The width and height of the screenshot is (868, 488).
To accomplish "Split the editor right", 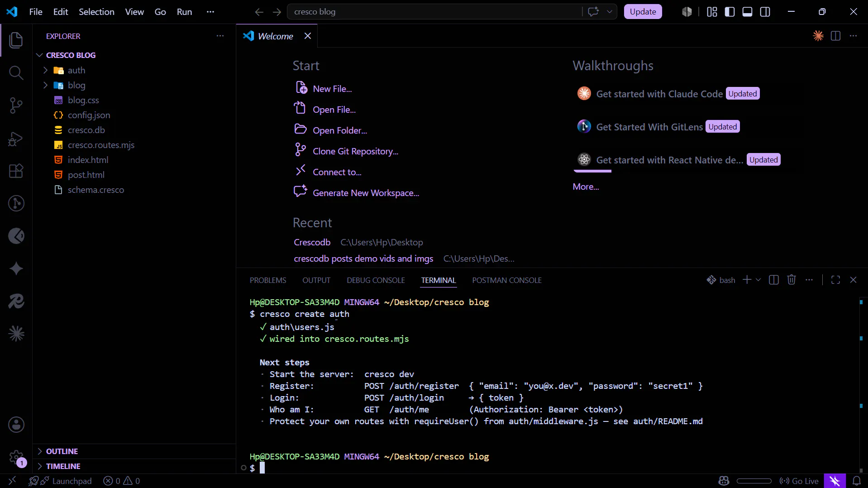I will click(x=835, y=36).
